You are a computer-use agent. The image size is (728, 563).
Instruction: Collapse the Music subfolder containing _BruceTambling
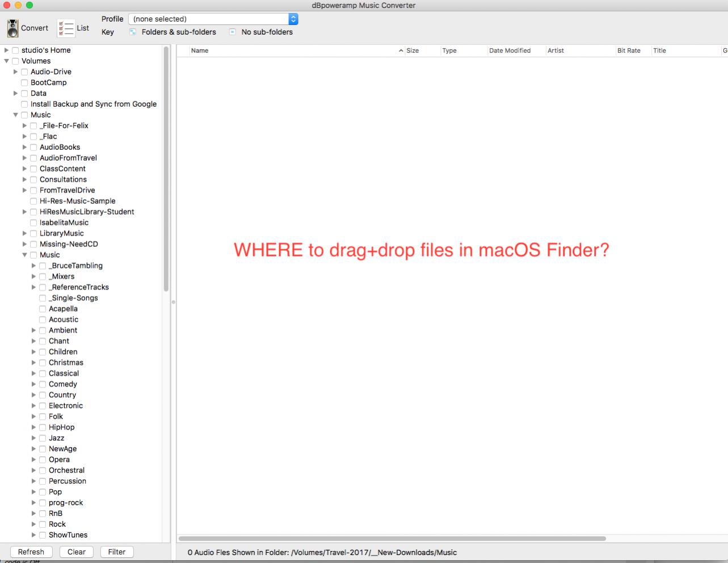click(x=25, y=255)
